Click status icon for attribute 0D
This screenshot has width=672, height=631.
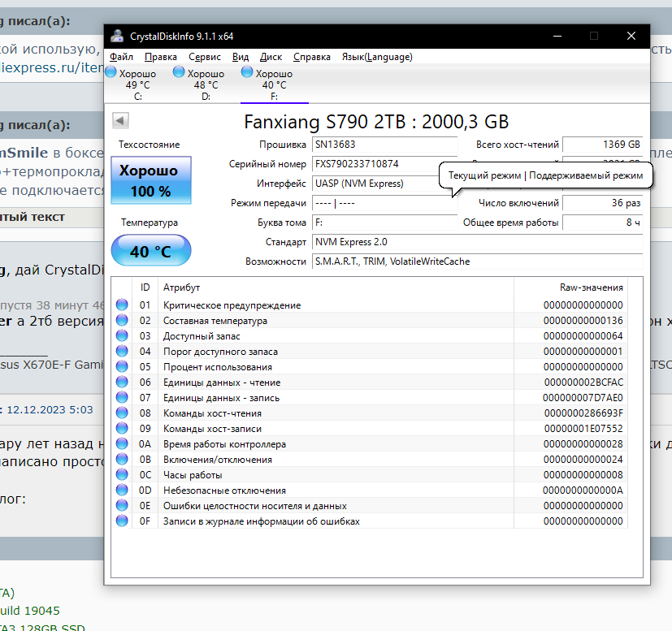[122, 490]
